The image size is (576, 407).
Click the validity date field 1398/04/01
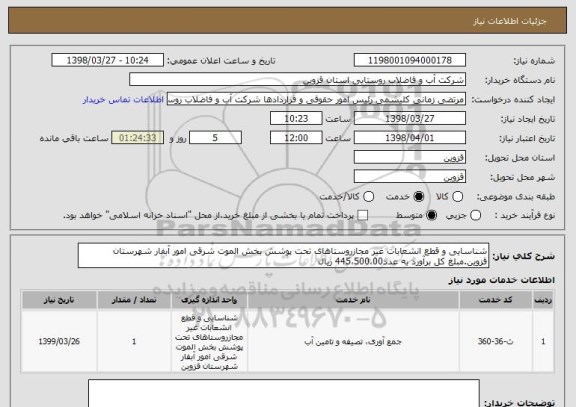pos(410,138)
